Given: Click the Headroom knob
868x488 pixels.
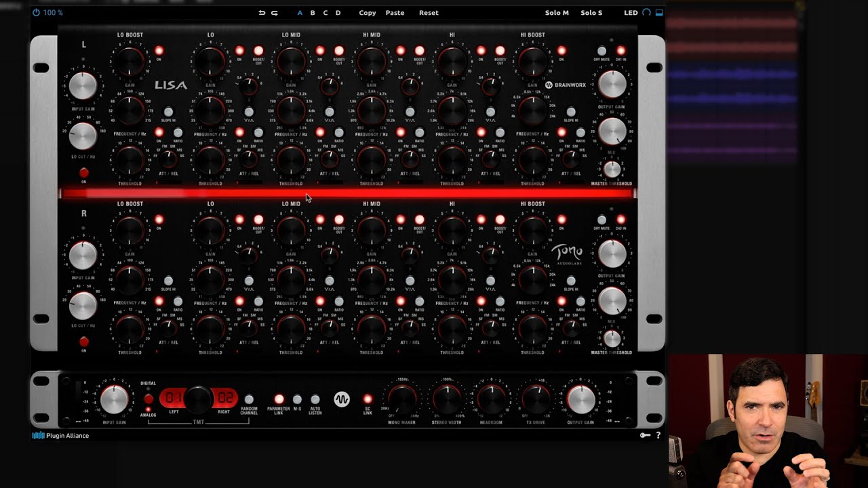Looking at the screenshot, I should pyautogui.click(x=491, y=399).
